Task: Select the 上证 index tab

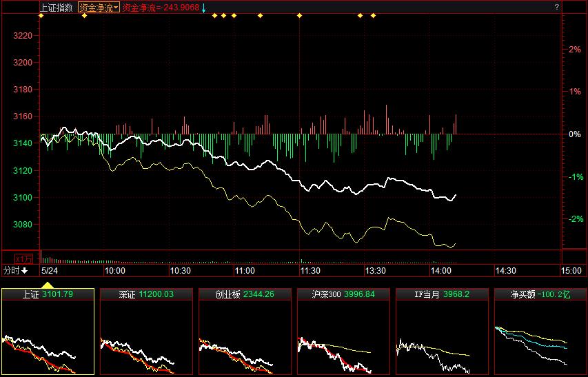Action: point(48,294)
